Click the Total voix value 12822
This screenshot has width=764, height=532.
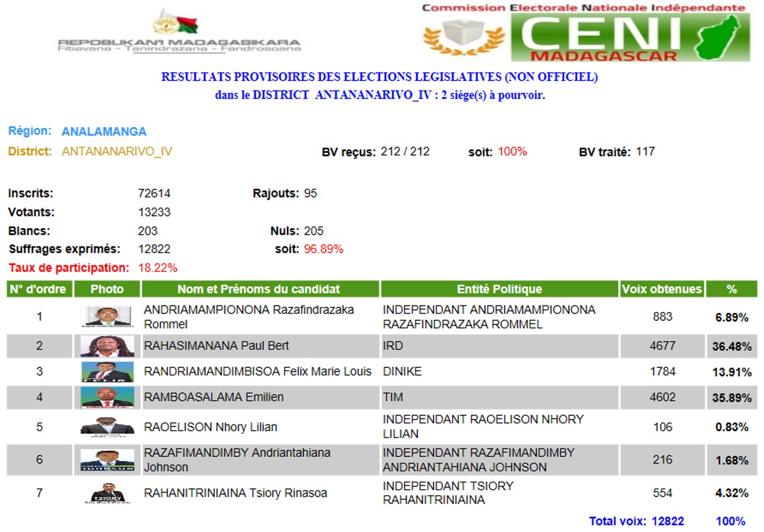667,521
